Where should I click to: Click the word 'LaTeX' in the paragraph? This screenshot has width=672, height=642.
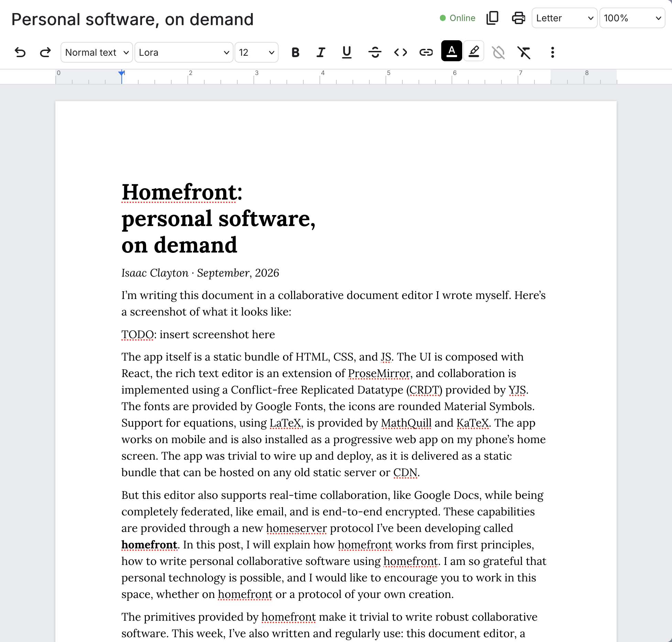(285, 423)
